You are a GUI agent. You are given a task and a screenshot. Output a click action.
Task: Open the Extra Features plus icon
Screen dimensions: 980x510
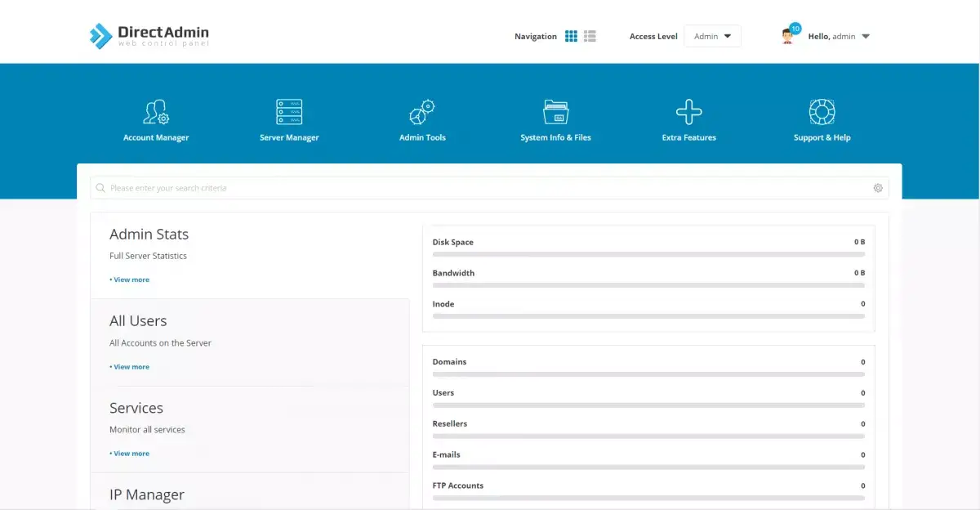tap(688, 111)
